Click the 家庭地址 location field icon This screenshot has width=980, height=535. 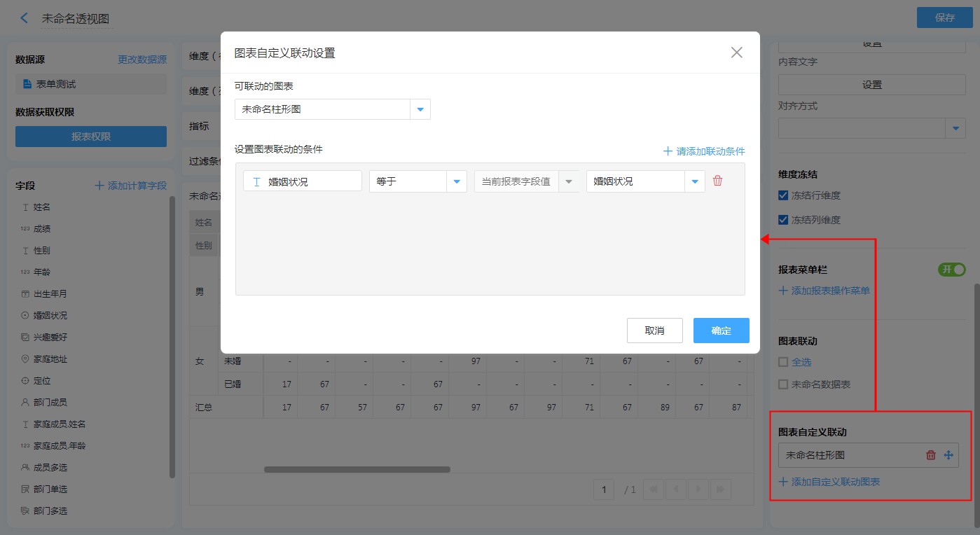[x=25, y=359]
